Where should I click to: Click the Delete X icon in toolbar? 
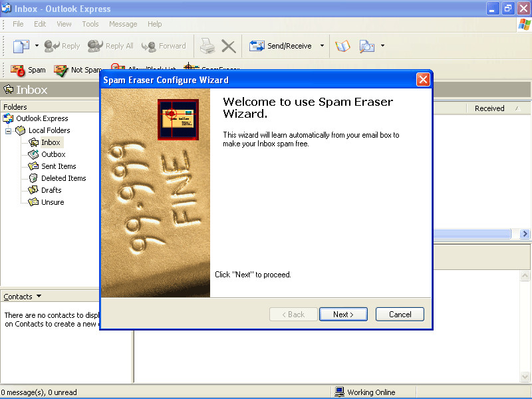pos(229,46)
